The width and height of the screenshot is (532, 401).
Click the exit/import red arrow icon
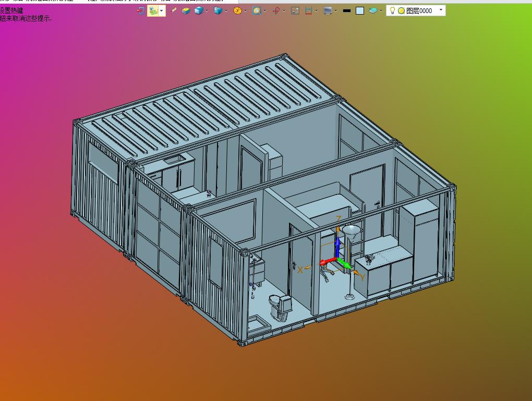coord(140,11)
